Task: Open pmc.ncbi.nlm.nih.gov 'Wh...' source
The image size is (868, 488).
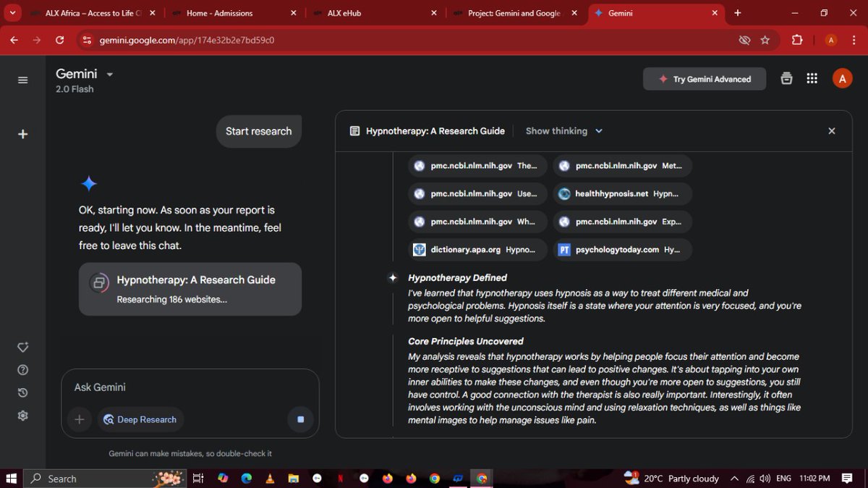Action: [477, 222]
